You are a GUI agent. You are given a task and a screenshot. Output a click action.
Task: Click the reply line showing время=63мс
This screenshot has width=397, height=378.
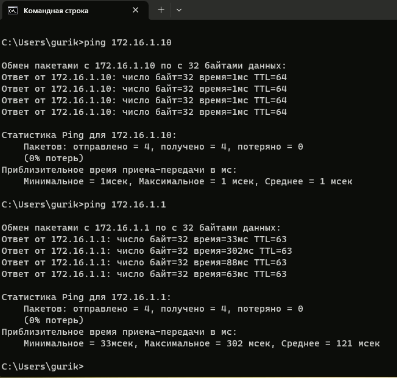pyautogui.click(x=144, y=274)
